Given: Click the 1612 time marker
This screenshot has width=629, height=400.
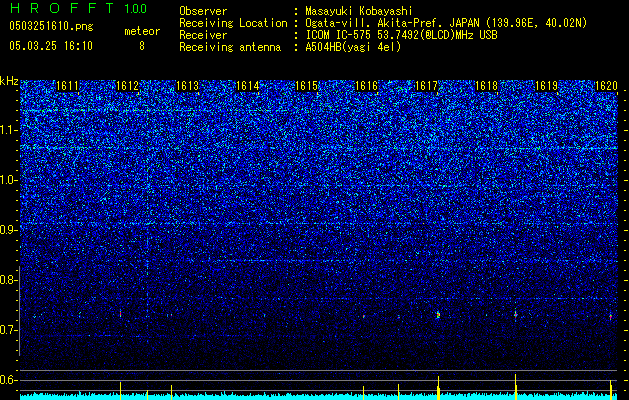Looking at the screenshot, I should [127, 86].
